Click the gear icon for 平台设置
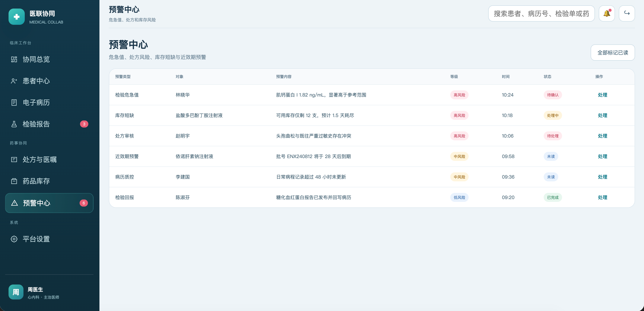644x311 pixels. click(14, 239)
